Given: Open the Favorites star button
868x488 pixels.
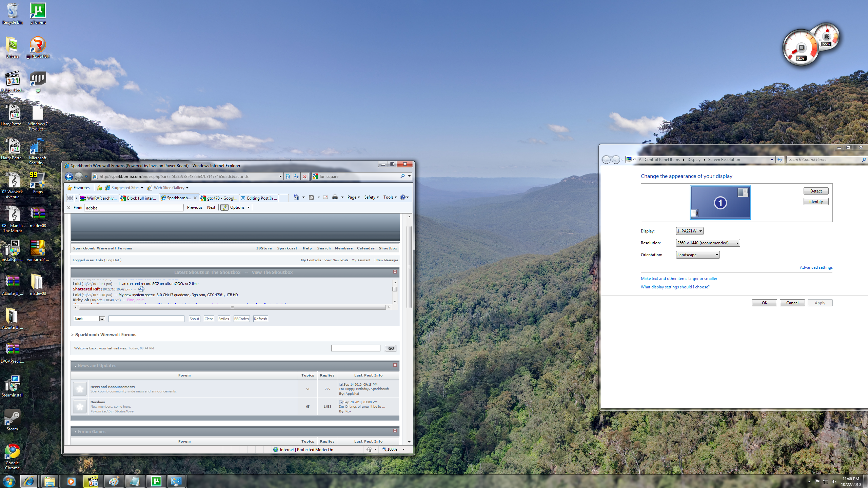Looking at the screenshot, I should click(78, 188).
